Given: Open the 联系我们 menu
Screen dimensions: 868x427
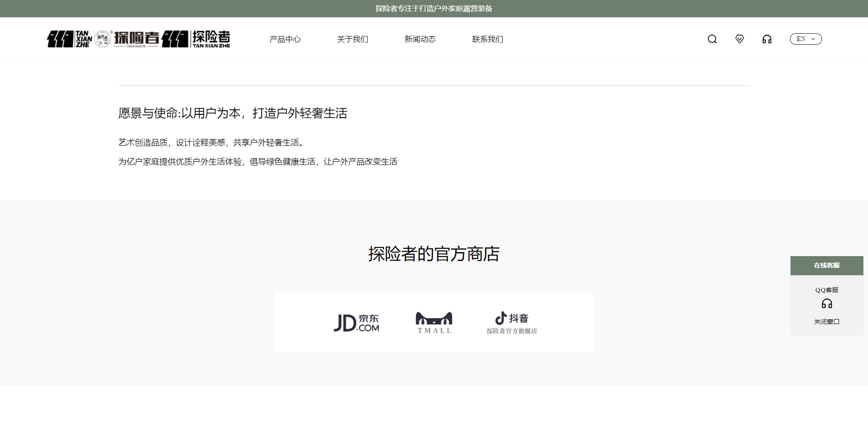Looking at the screenshot, I should (x=488, y=39).
